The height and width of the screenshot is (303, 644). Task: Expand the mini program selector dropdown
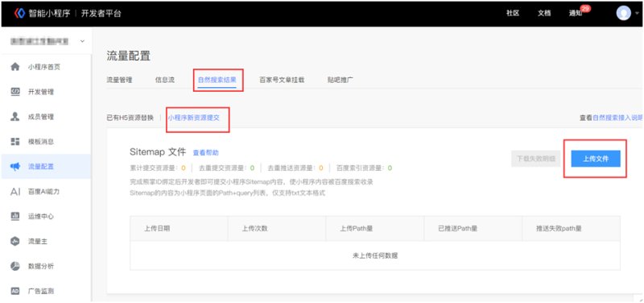[x=82, y=41]
